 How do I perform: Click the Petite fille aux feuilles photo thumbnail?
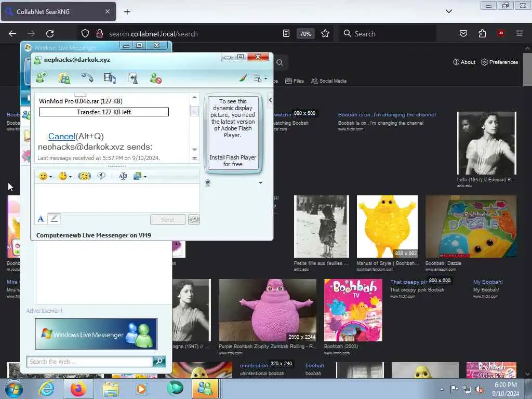tap(321, 227)
